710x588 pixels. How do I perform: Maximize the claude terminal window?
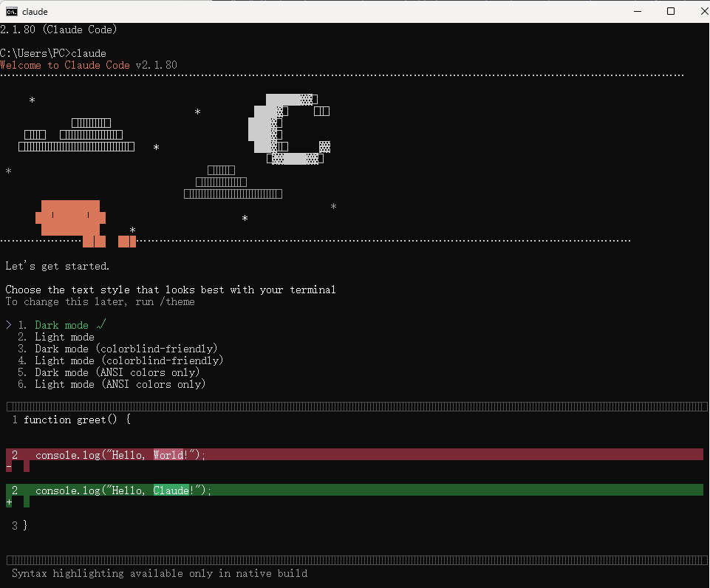(671, 11)
